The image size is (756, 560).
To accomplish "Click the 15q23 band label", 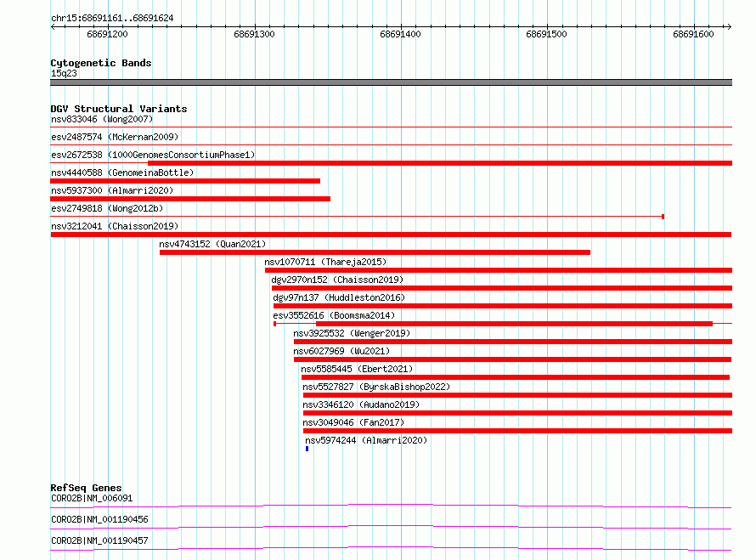I will (64, 73).
